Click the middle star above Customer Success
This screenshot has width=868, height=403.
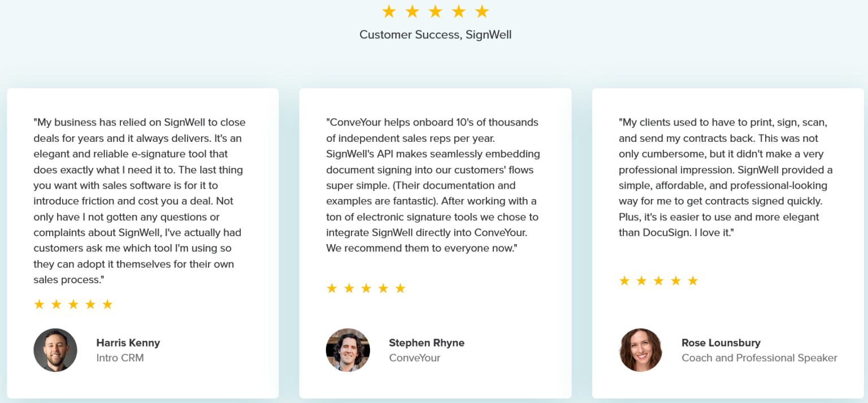pyautogui.click(x=435, y=11)
